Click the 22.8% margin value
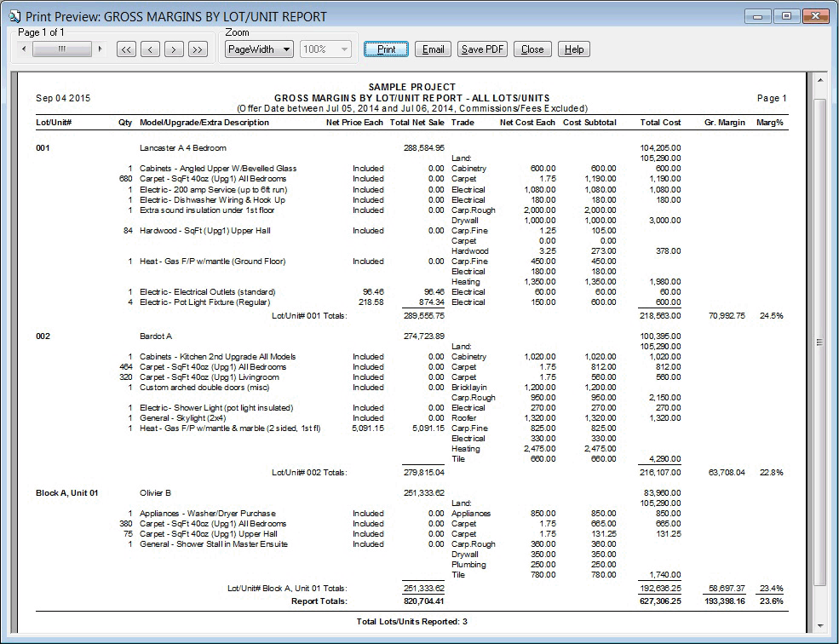This screenshot has width=839, height=644. click(x=772, y=473)
